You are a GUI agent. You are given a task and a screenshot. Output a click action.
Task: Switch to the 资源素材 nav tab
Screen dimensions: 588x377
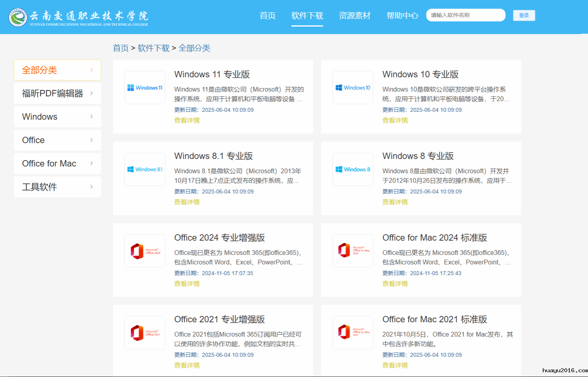click(x=354, y=15)
